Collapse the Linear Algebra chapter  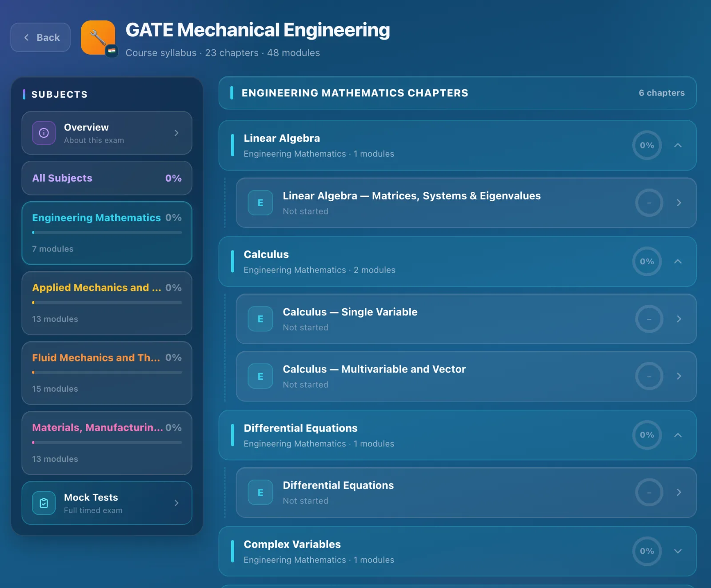pyautogui.click(x=678, y=145)
